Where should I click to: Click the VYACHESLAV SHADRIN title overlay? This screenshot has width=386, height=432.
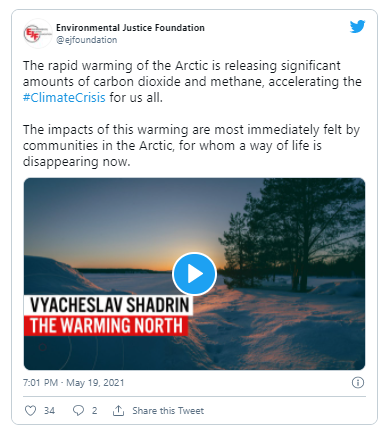click(109, 305)
